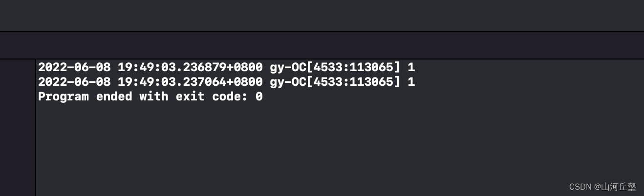Click the "Program ended with exit code" line
This screenshot has height=196, width=644.
150,97
